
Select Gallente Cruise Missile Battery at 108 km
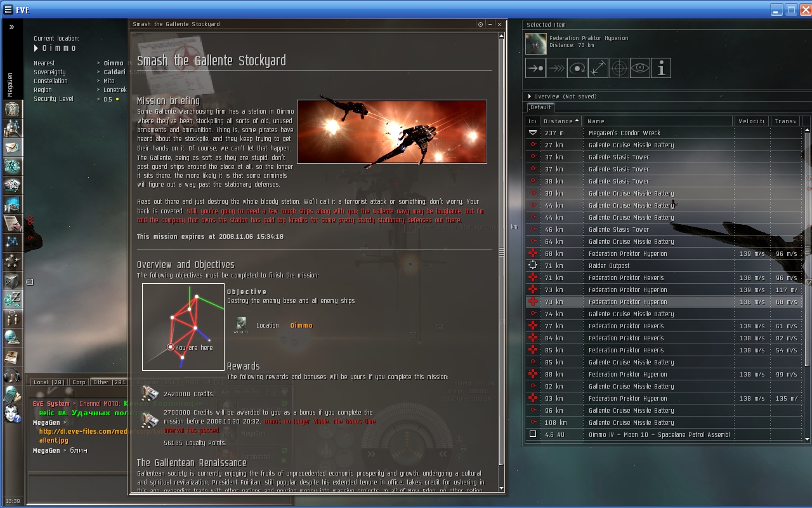tap(665, 422)
